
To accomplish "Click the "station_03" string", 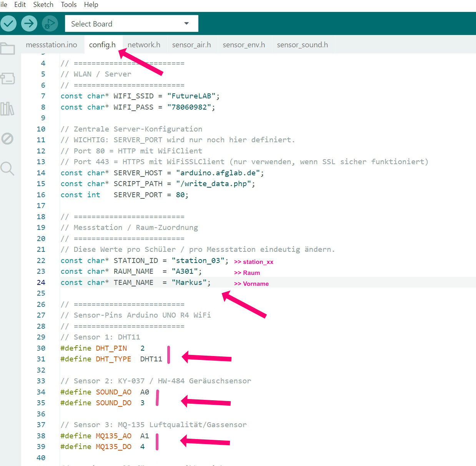I will pyautogui.click(x=198, y=261).
